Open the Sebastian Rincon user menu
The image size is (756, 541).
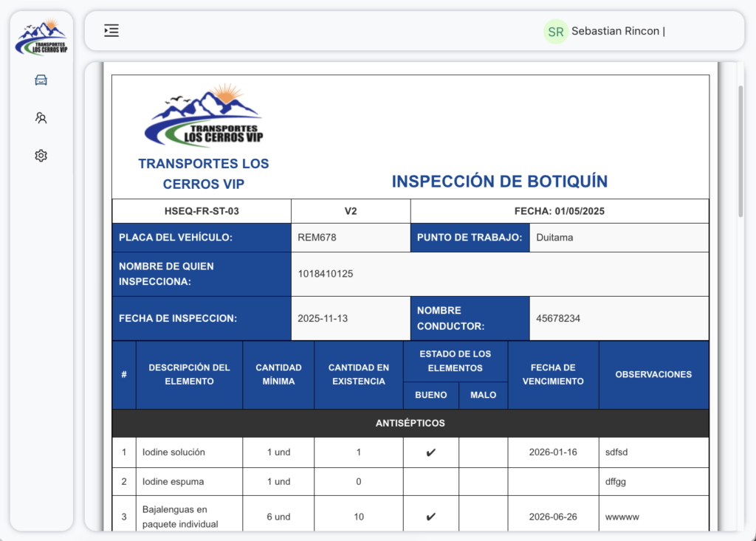coord(617,31)
